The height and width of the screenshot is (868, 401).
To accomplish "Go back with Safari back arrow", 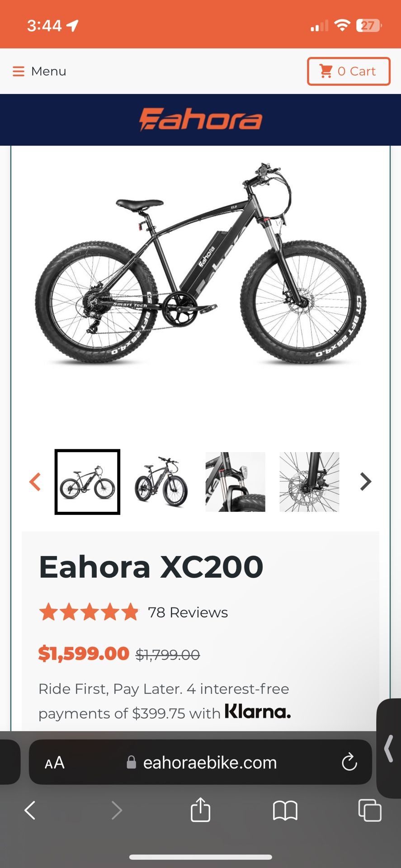I will 30,811.
